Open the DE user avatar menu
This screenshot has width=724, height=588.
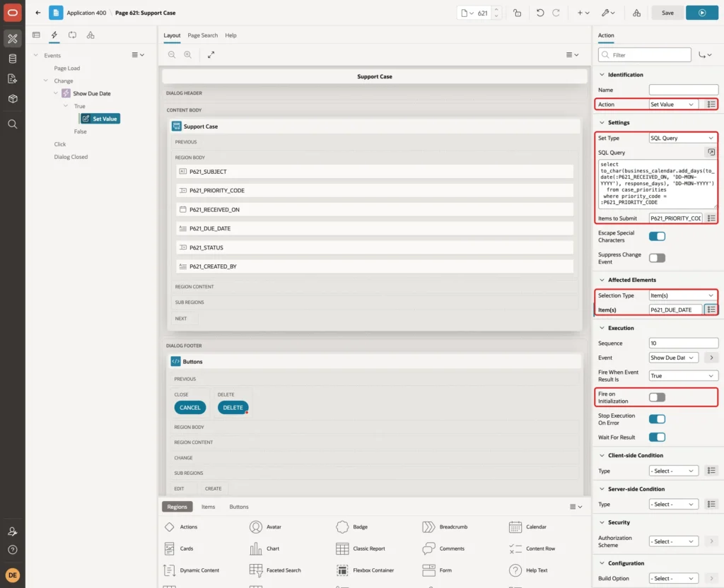(13, 575)
